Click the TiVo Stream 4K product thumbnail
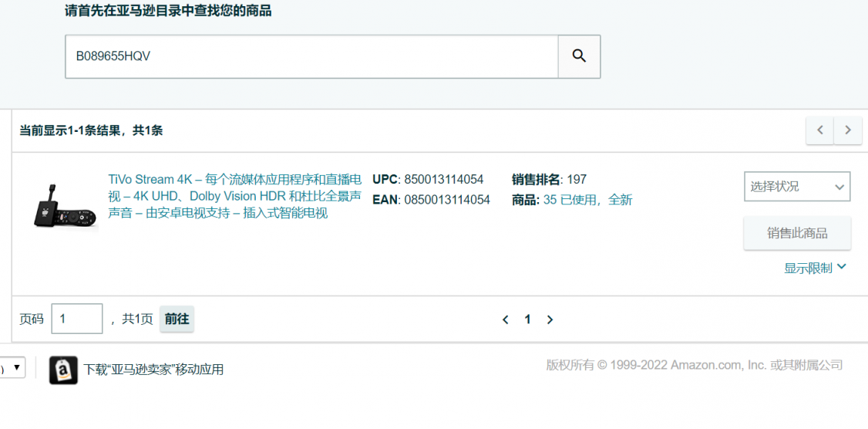Image resolution: width=868 pixels, height=429 pixels. click(x=64, y=205)
